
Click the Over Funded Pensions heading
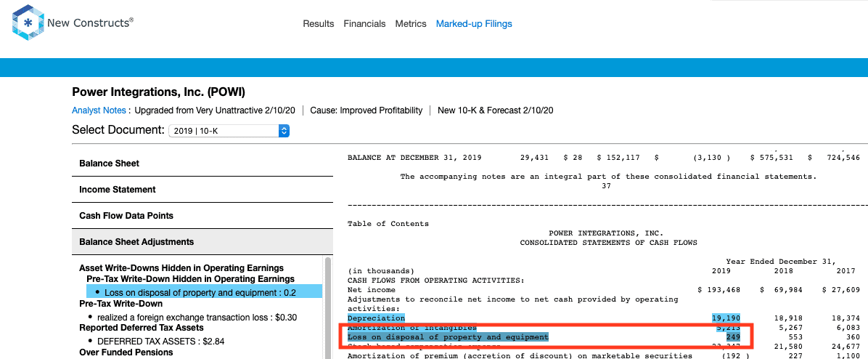pyautogui.click(x=126, y=352)
